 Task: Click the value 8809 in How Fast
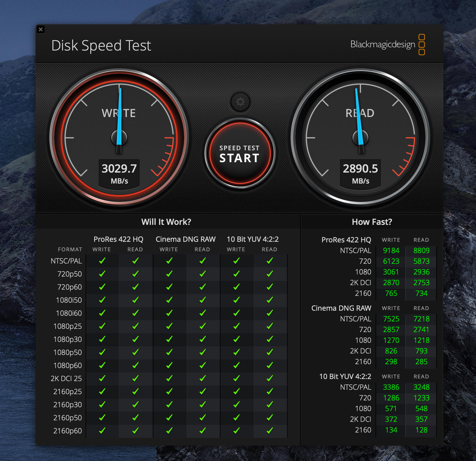(x=421, y=251)
